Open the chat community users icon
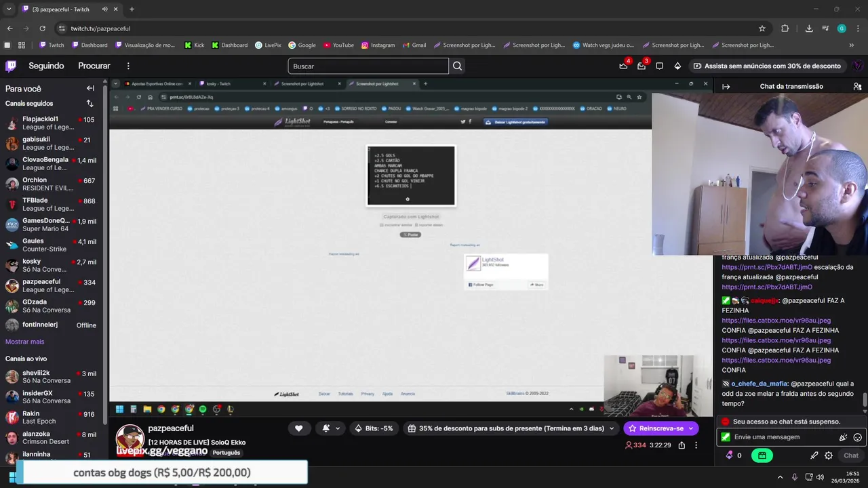Screen dimensions: 868x488 [857, 87]
